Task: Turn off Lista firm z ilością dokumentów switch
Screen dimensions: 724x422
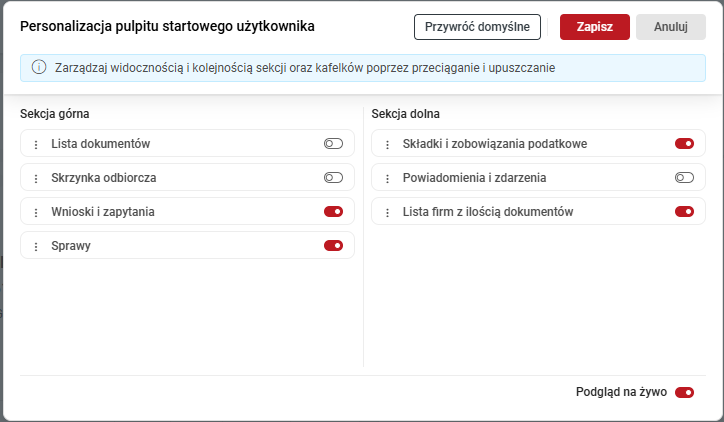Action: (684, 212)
